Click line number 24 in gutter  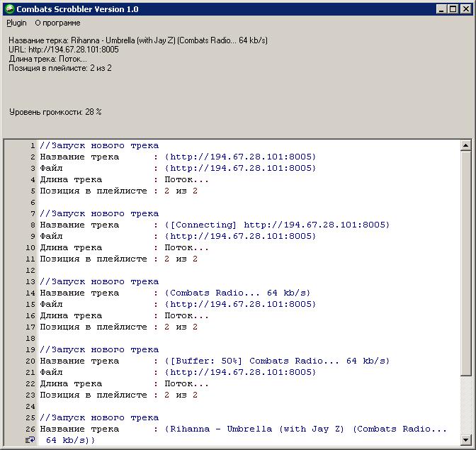[30, 407]
